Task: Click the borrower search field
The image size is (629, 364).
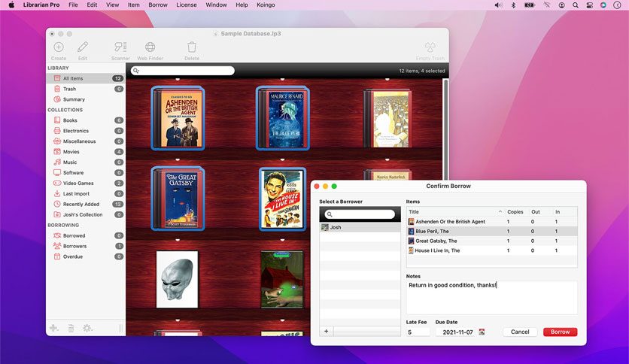Action: (360, 214)
